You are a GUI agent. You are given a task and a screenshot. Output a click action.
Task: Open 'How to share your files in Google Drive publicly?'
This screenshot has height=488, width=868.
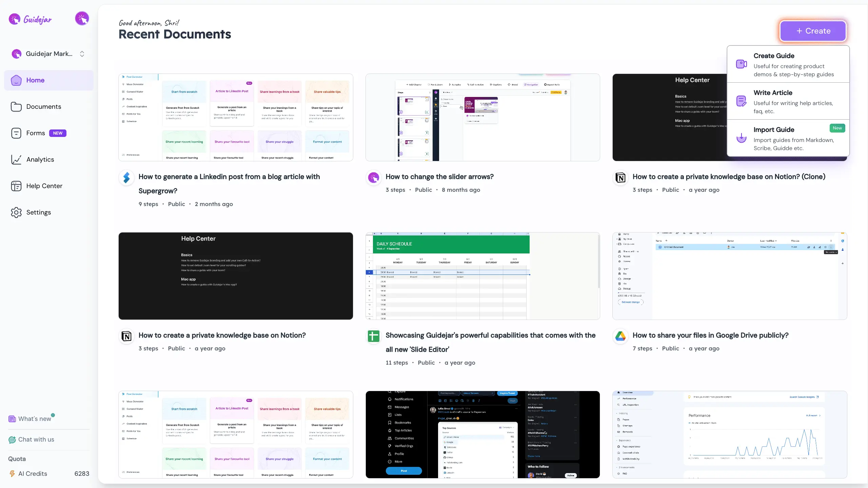coord(710,335)
